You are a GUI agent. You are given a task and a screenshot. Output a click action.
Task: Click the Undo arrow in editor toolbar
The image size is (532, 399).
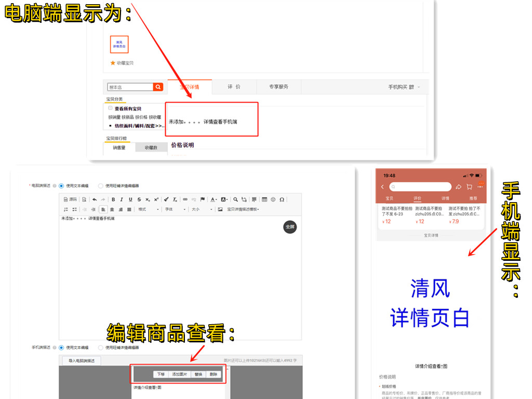click(x=95, y=199)
